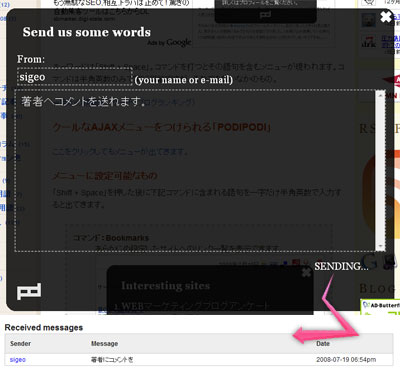
Task: Close the Send us some words overlay
Action: tap(386, 17)
